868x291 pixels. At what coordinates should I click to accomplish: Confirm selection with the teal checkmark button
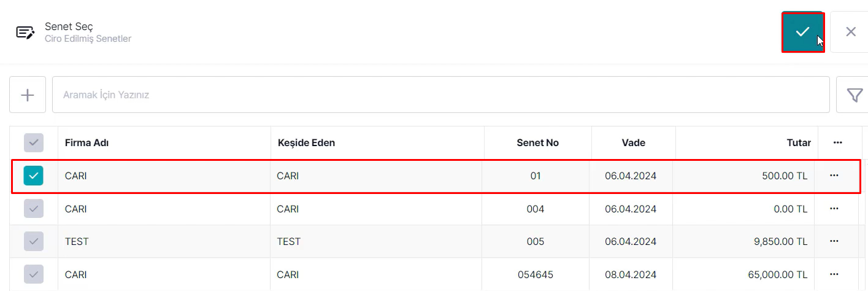[x=802, y=32]
